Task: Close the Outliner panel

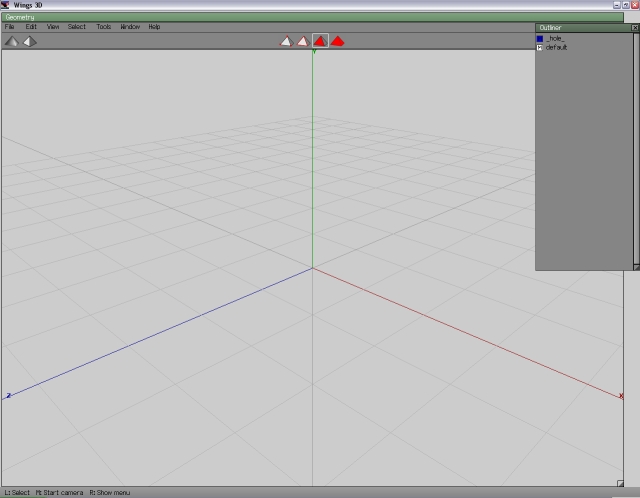Action: pyautogui.click(x=635, y=28)
